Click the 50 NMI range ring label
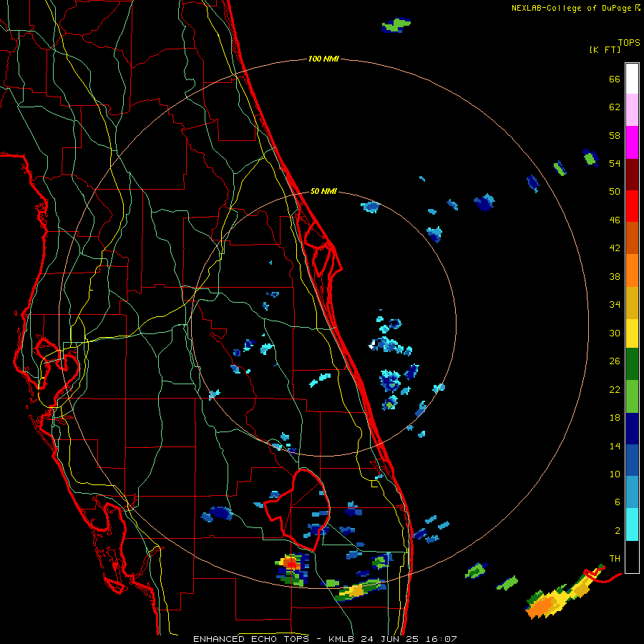The image size is (644, 644). pos(323,191)
